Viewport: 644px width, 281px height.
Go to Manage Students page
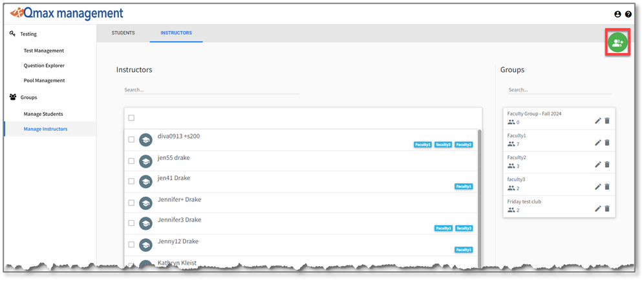tap(43, 114)
